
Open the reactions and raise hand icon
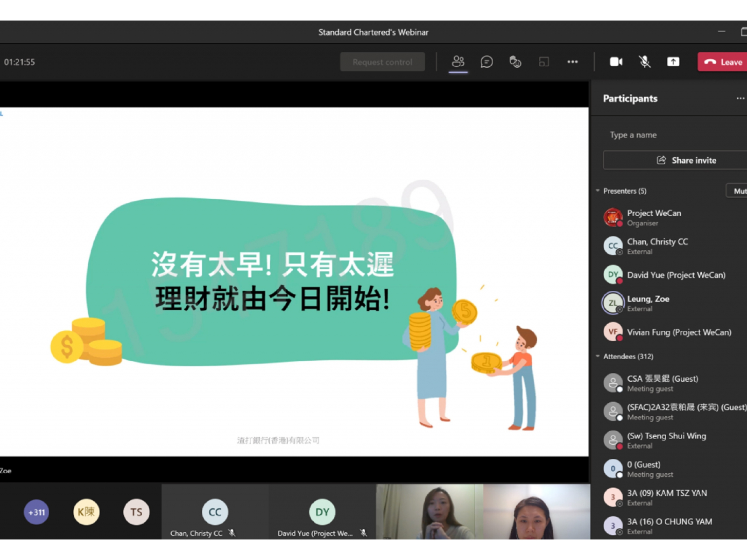point(515,62)
